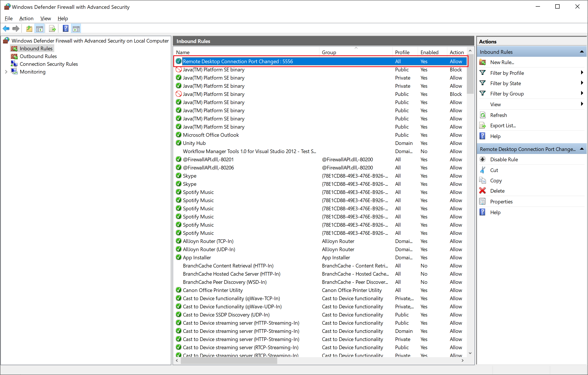Select the blocked Java(TM) Platform SE binary rule
The image size is (588, 375).
tap(214, 70)
